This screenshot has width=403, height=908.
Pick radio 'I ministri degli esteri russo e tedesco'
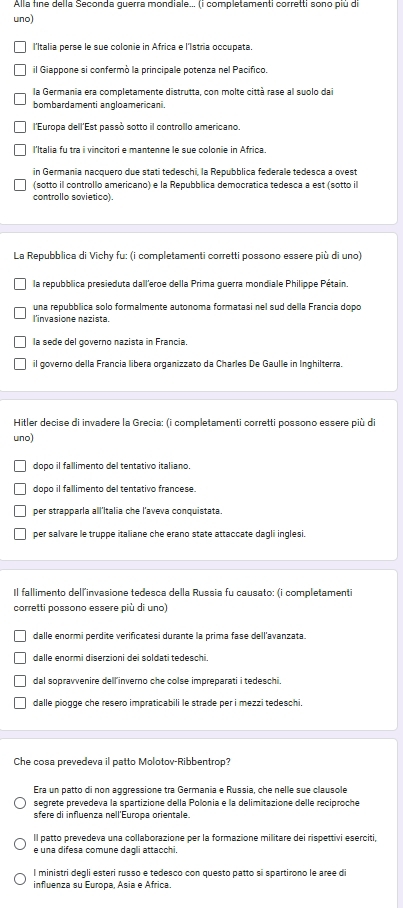point(20,879)
